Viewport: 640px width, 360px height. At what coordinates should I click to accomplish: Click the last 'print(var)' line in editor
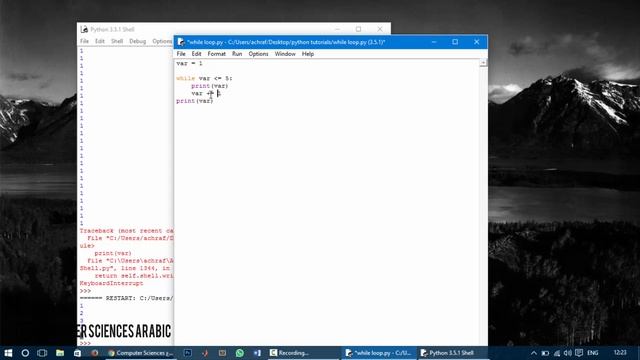(x=195, y=101)
